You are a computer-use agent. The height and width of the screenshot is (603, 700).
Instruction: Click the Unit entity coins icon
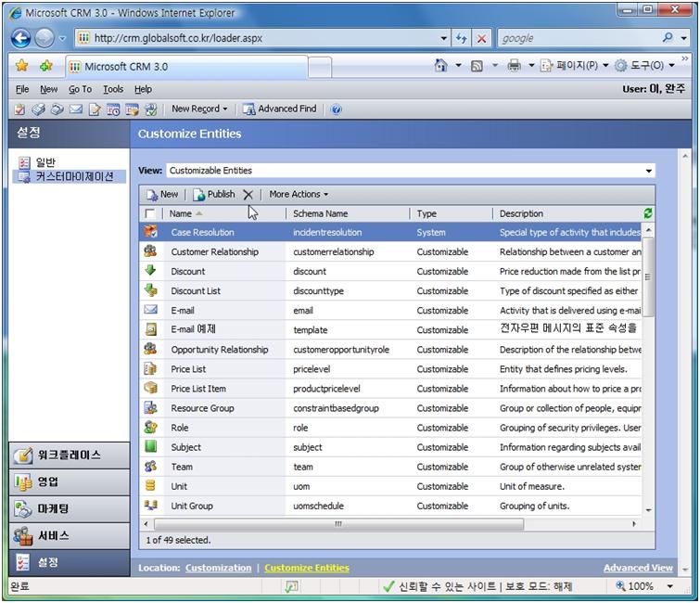pos(150,485)
